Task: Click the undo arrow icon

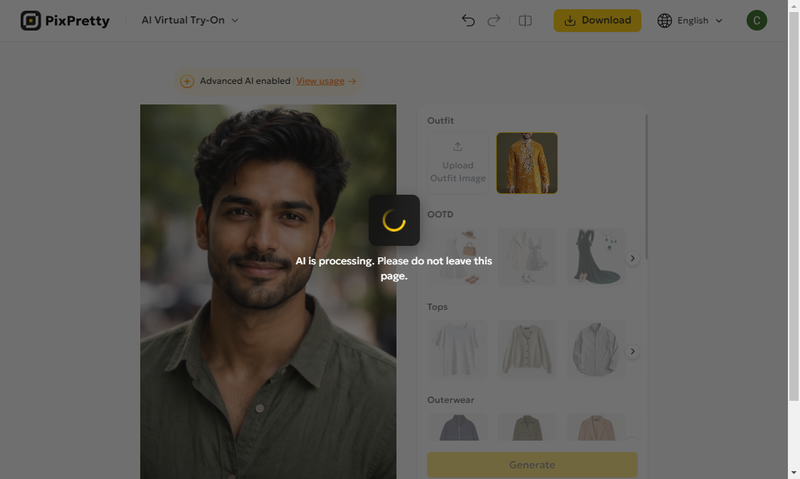Action: point(468,20)
